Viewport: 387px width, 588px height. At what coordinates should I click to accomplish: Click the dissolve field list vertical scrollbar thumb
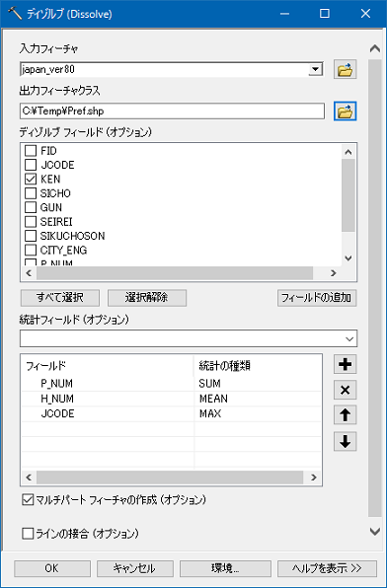click(348, 195)
